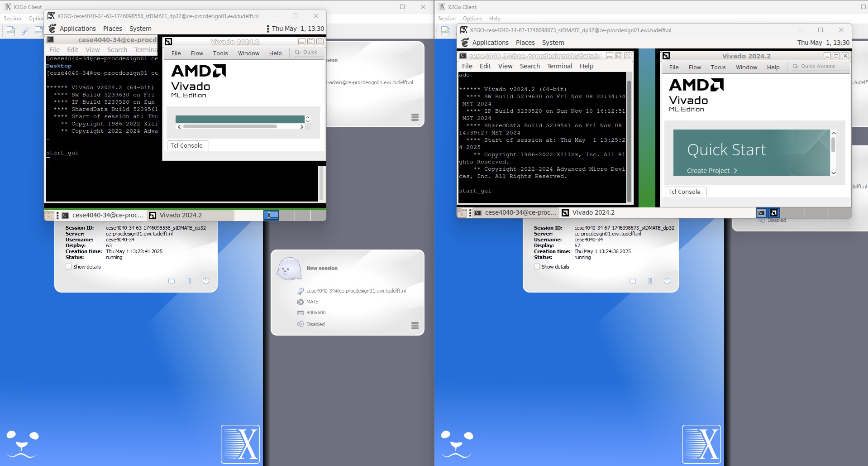Click Vivado miniature in right workspace switcher
This screenshot has height=466, width=868.
tap(774, 212)
